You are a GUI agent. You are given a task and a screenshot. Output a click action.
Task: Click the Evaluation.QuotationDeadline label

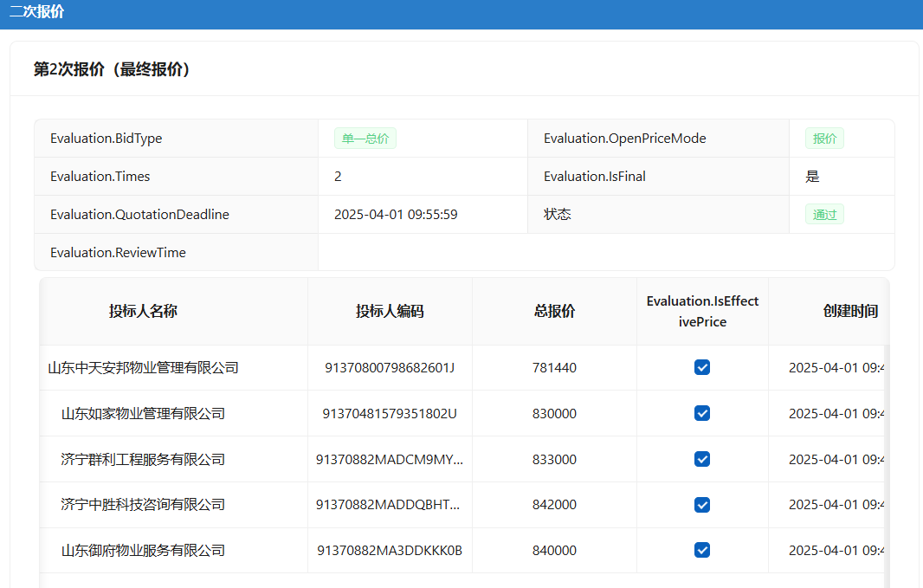coord(139,214)
